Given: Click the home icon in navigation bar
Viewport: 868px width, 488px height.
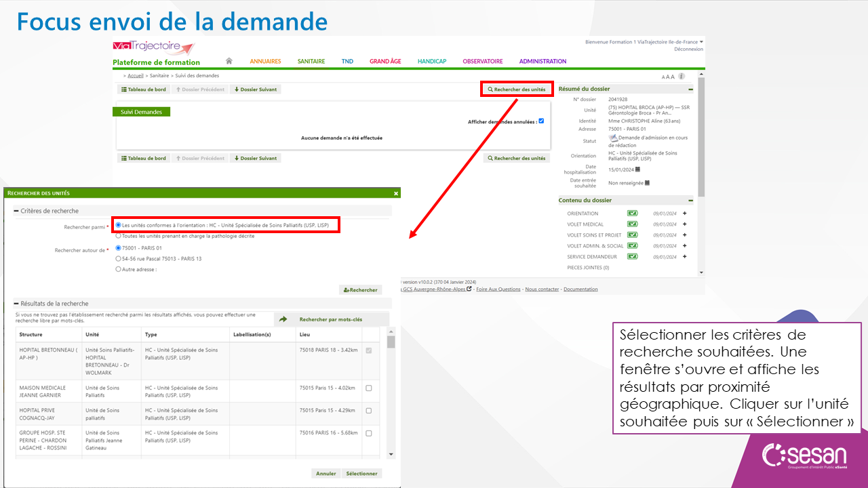Looking at the screenshot, I should (x=229, y=61).
